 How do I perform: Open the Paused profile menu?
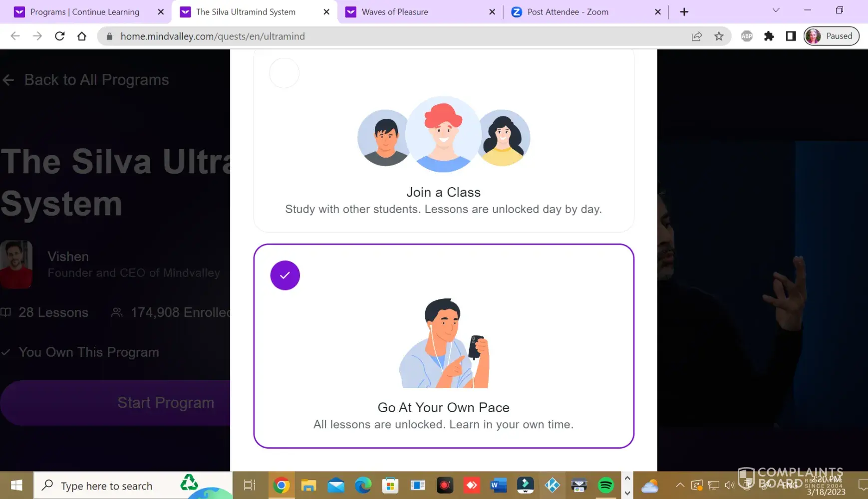coord(832,36)
